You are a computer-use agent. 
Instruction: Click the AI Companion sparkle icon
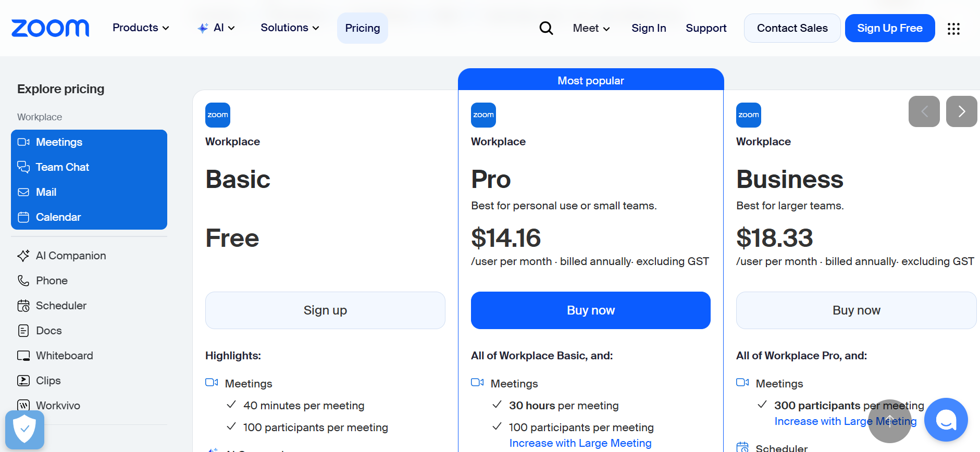pyautogui.click(x=23, y=256)
